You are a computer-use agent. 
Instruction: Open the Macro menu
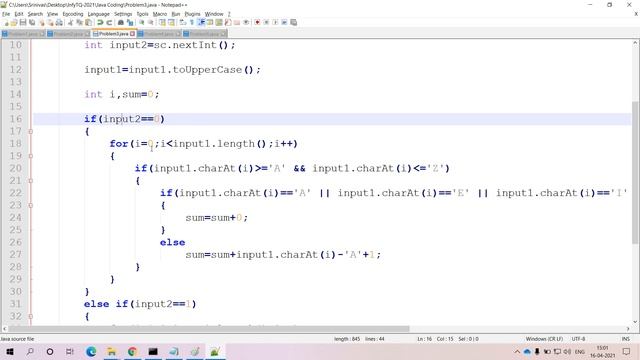pos(160,14)
